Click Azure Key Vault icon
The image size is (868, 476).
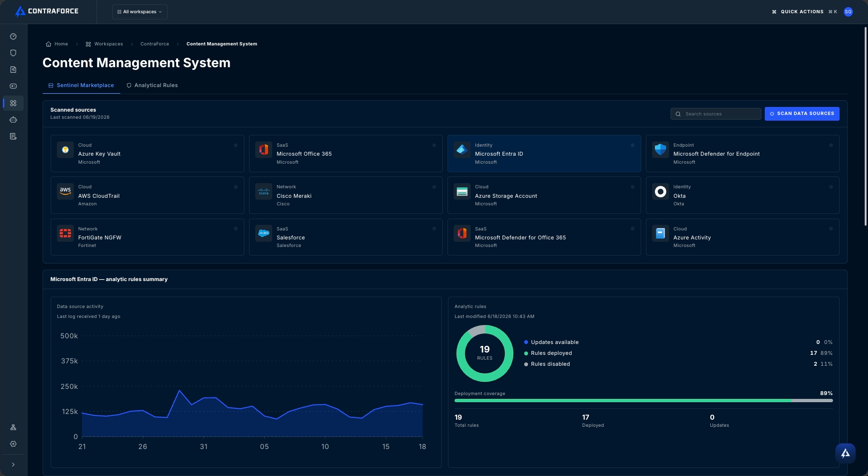point(65,150)
